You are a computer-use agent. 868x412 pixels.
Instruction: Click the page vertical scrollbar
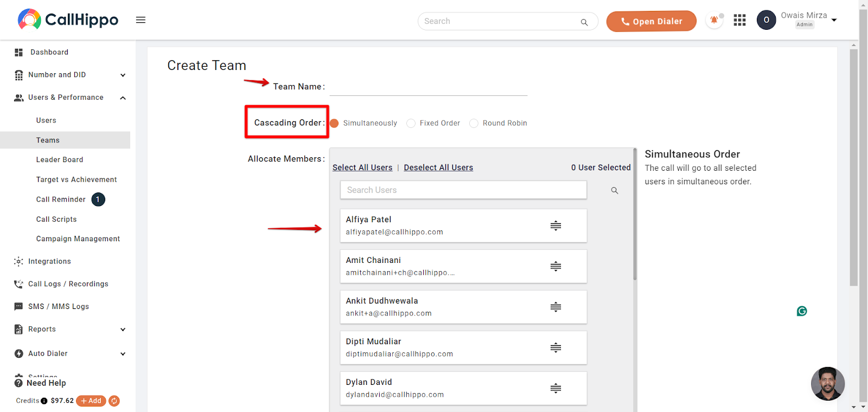[854, 168]
